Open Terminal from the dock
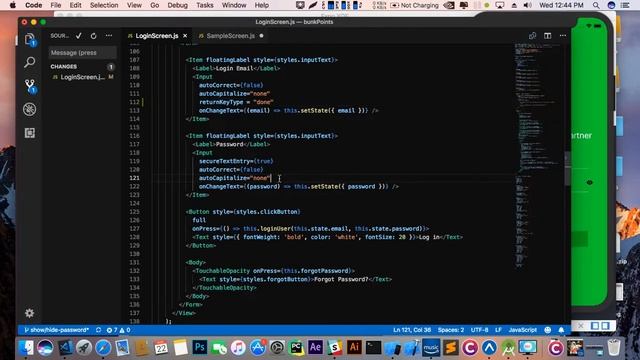The width and height of the screenshot is (640, 360). (x=373, y=348)
